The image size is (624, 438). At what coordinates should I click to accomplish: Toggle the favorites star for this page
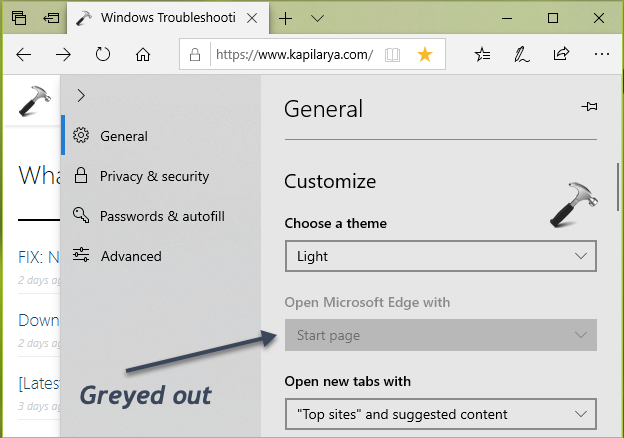[425, 55]
